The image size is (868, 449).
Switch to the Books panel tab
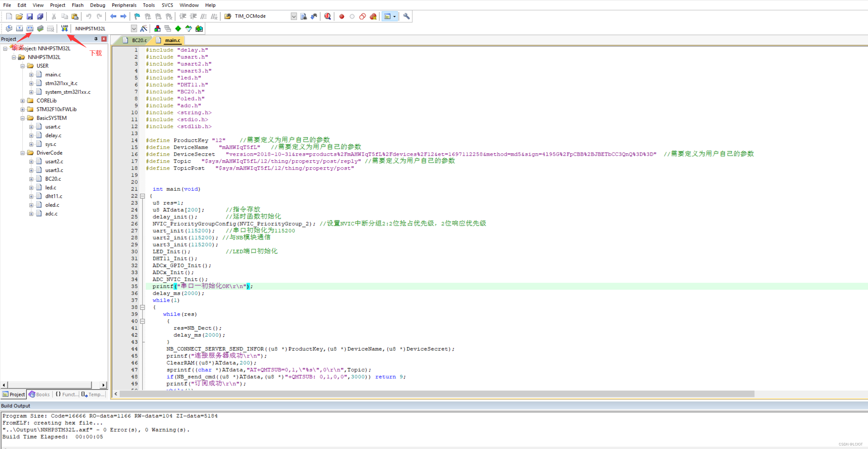tap(39, 394)
